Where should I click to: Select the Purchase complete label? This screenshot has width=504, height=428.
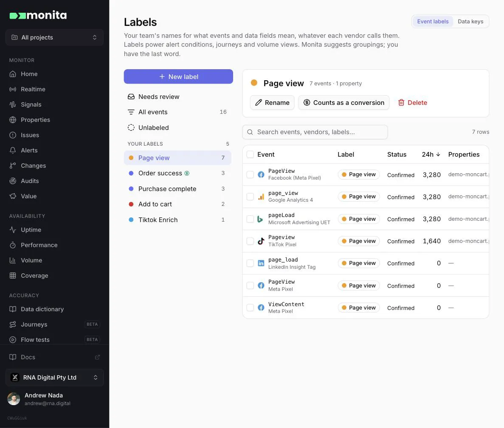pos(177,189)
